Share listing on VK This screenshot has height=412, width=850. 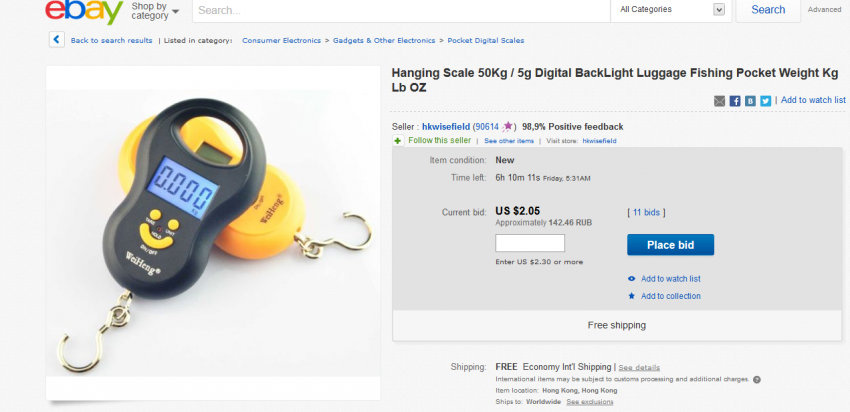click(x=750, y=101)
